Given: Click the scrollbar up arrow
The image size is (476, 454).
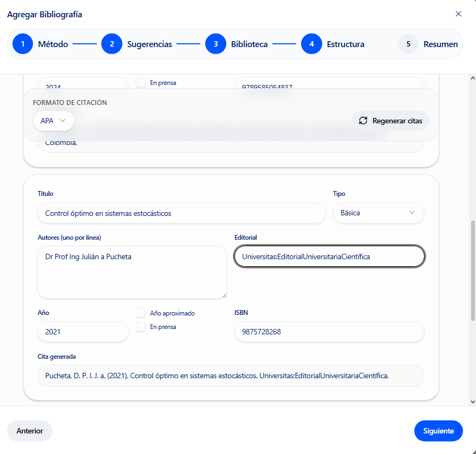Looking at the screenshot, I should tap(472, 78).
